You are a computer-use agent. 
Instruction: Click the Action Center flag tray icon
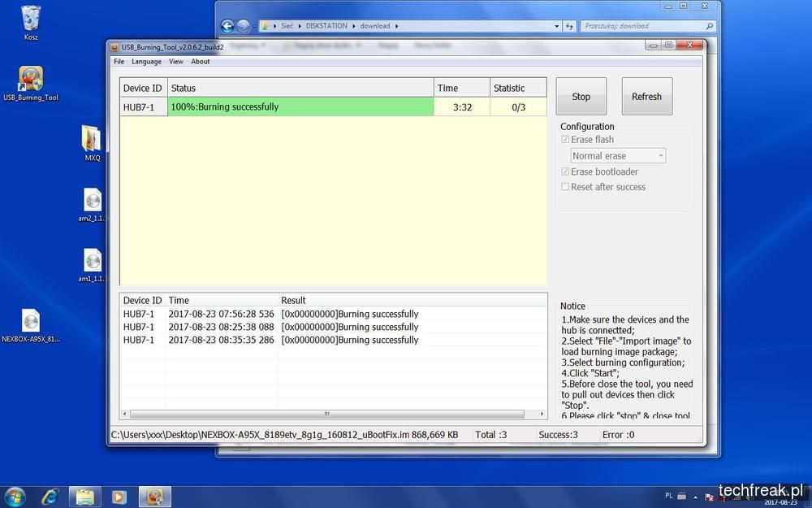[x=708, y=498]
